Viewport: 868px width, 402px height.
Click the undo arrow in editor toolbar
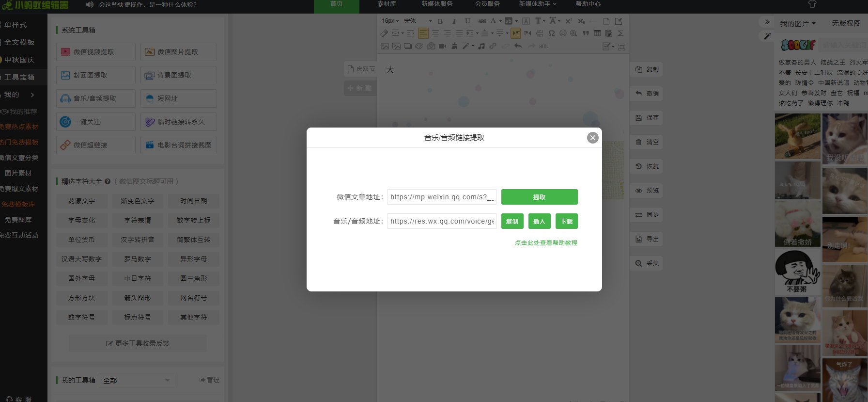pos(518,46)
